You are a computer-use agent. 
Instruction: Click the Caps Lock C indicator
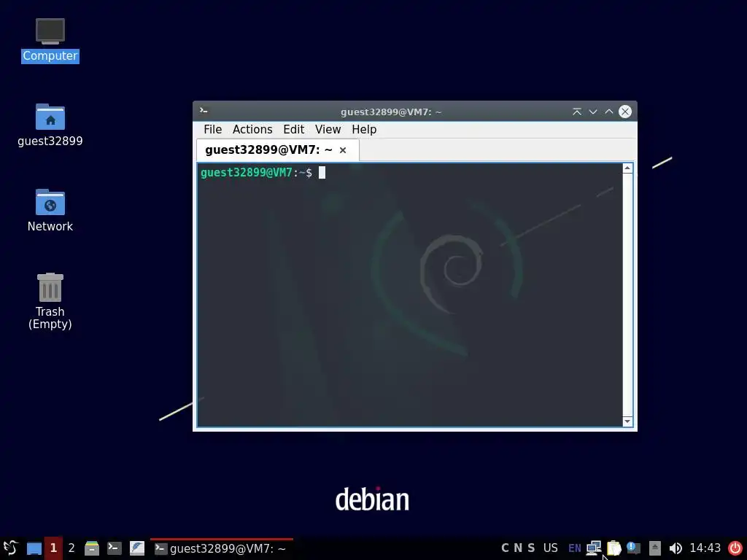click(505, 548)
